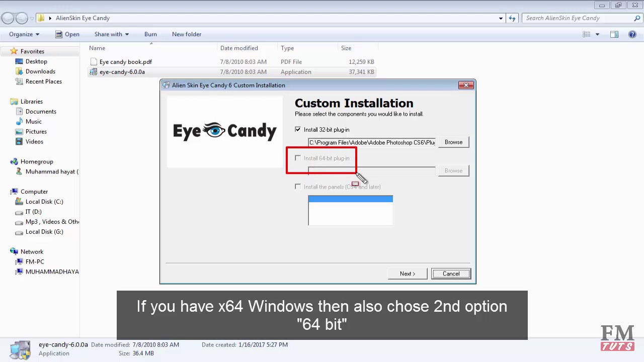Screen dimensions: 644x362
Task: Open the recent pages dropdown beside the Forward arrow
Action: click(32, 19)
